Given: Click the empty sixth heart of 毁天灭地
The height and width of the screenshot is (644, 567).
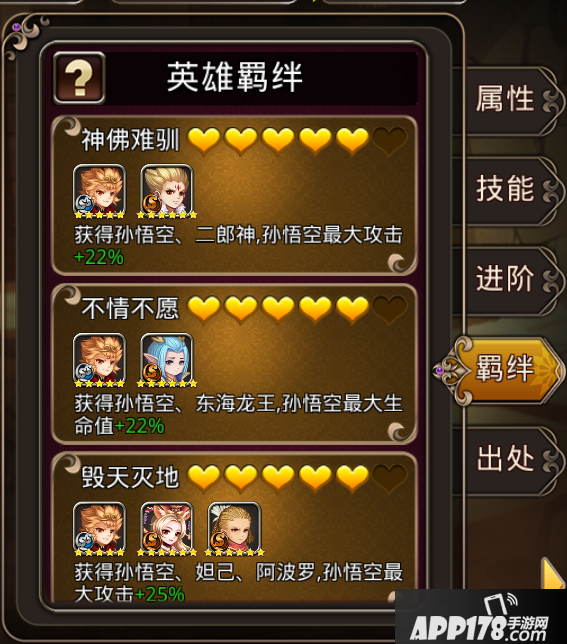Looking at the screenshot, I should [x=389, y=478].
